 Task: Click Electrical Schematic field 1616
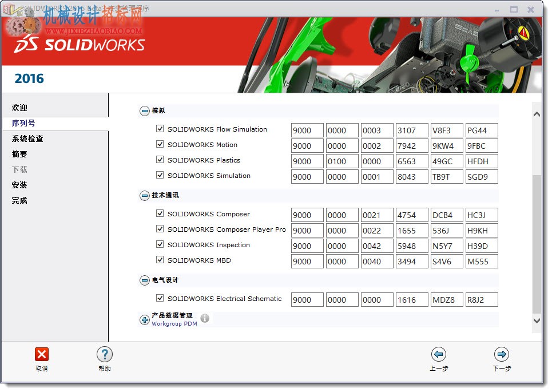tap(412, 300)
